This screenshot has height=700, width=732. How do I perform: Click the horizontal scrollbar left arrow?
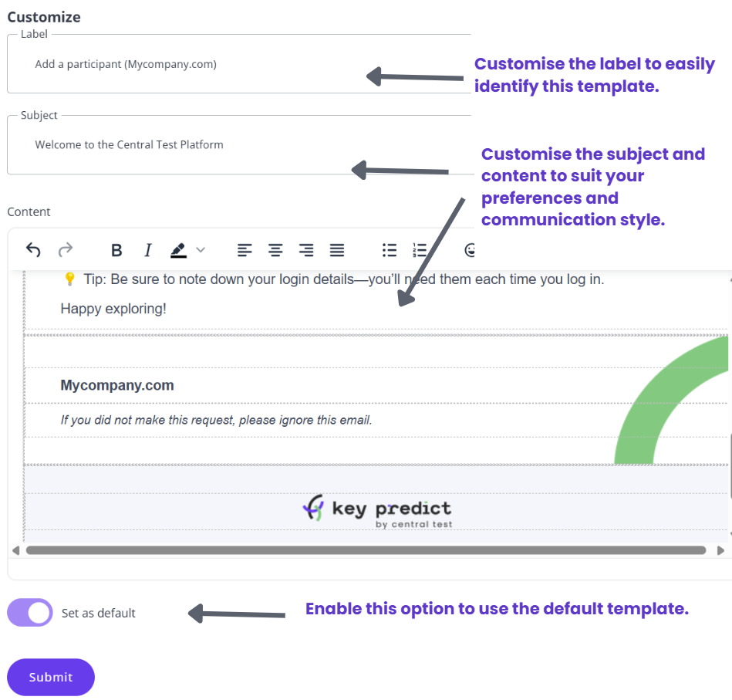[16, 550]
